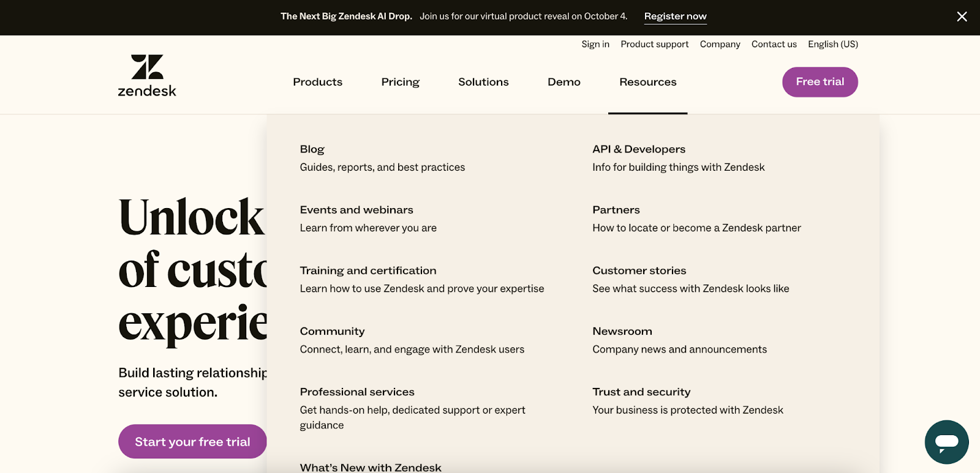Click the Free trial button
The height and width of the screenshot is (473, 980).
tap(820, 82)
